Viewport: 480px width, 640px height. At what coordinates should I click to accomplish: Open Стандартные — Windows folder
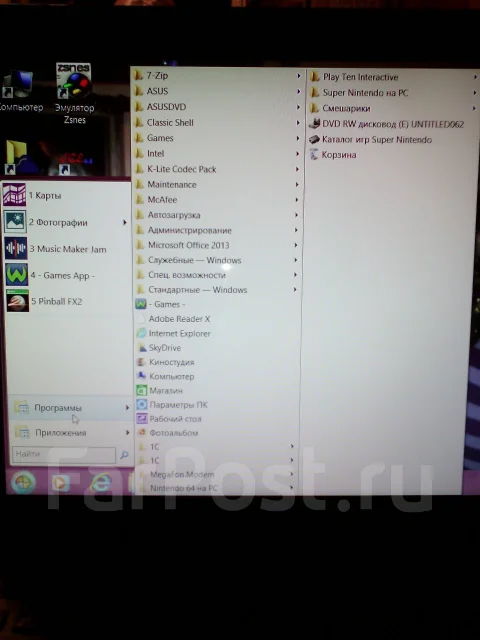point(218,290)
